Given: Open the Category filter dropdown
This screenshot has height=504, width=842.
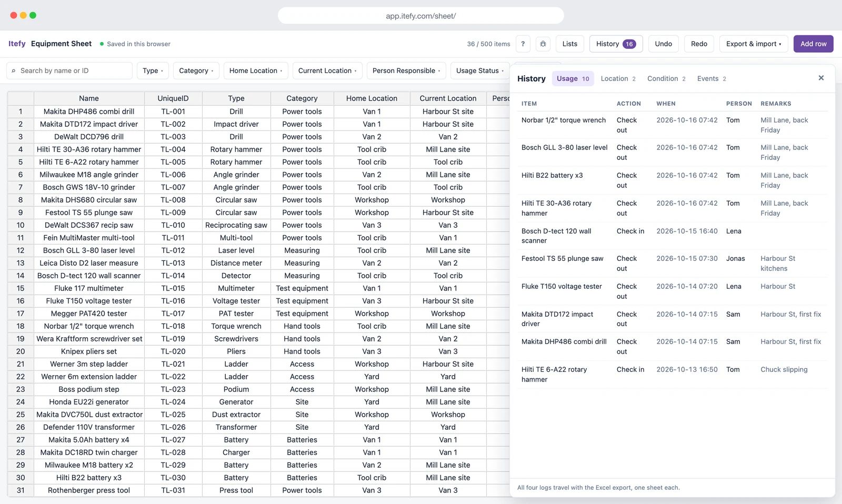Looking at the screenshot, I should [x=196, y=70].
